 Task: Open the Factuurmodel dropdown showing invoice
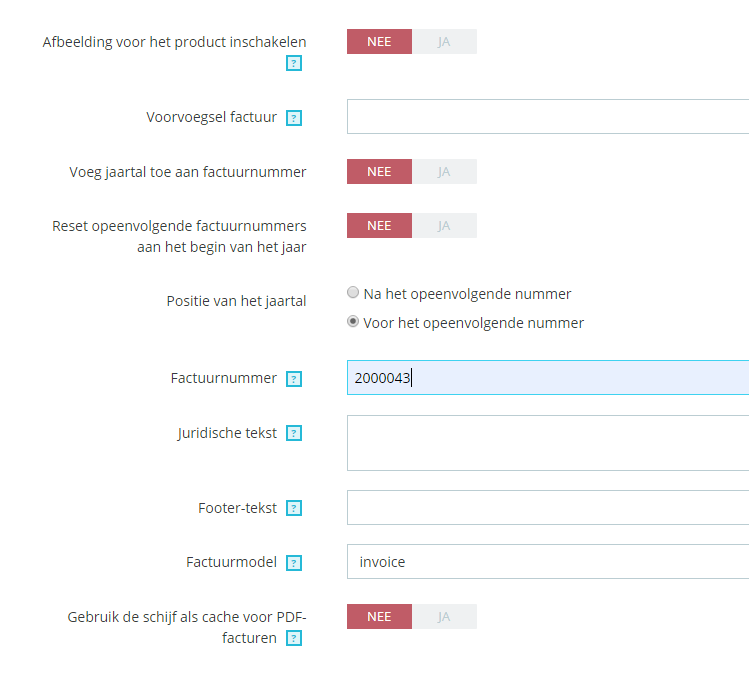tap(547, 562)
